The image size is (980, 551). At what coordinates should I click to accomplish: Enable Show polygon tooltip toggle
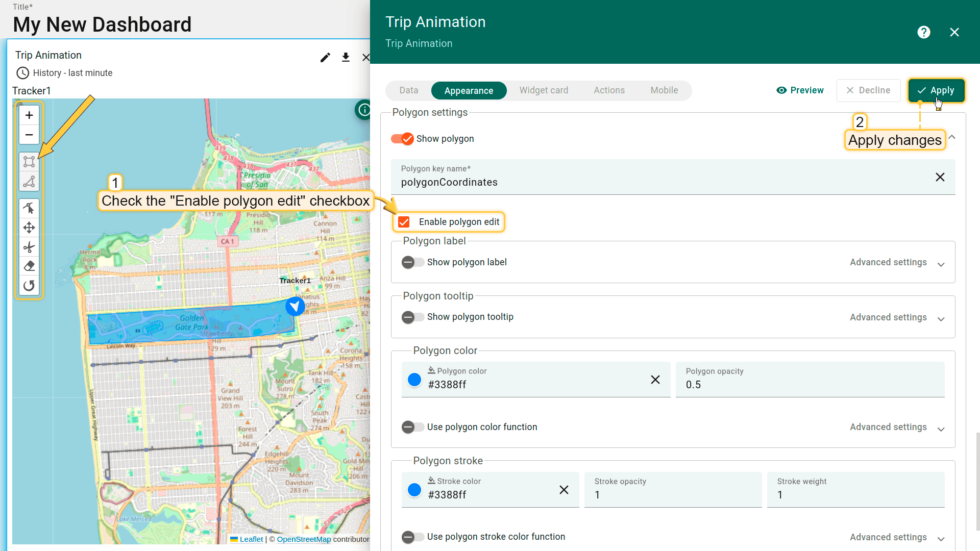click(412, 317)
